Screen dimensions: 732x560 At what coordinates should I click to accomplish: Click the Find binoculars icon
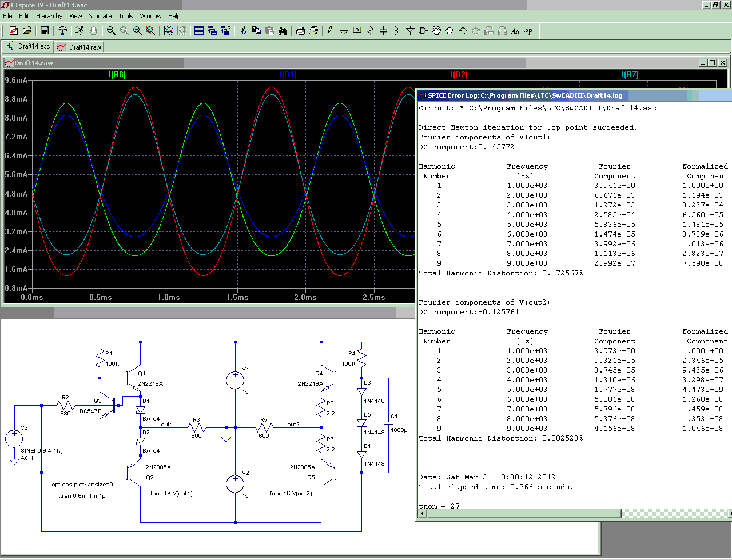click(x=283, y=31)
